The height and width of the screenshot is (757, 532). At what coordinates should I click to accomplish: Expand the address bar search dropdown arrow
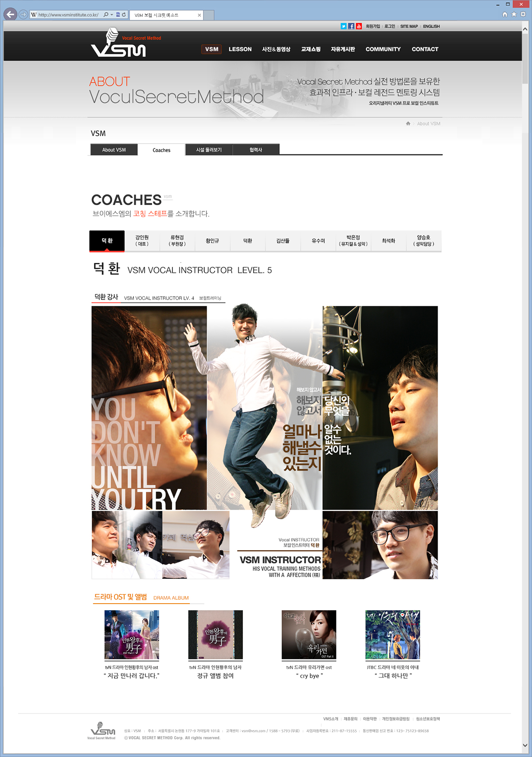coord(112,15)
